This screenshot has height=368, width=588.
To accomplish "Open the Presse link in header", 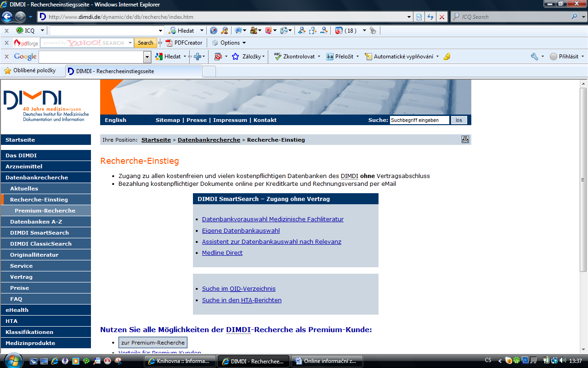I will tap(197, 120).
